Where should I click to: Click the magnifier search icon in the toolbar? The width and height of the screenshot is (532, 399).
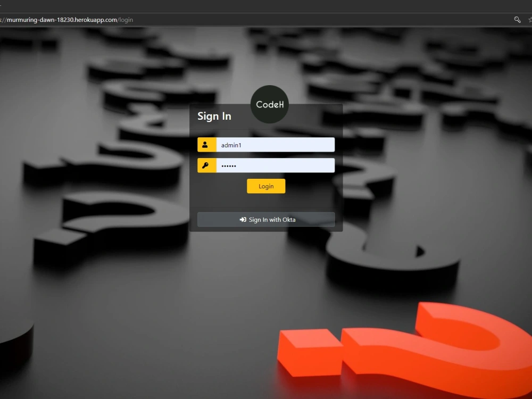517,20
